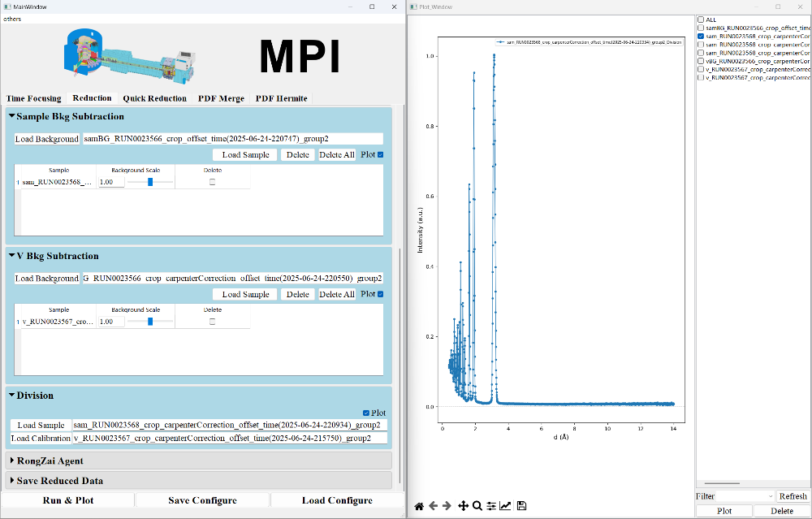
Task: Open Configure subplots settings
Action: [491, 506]
